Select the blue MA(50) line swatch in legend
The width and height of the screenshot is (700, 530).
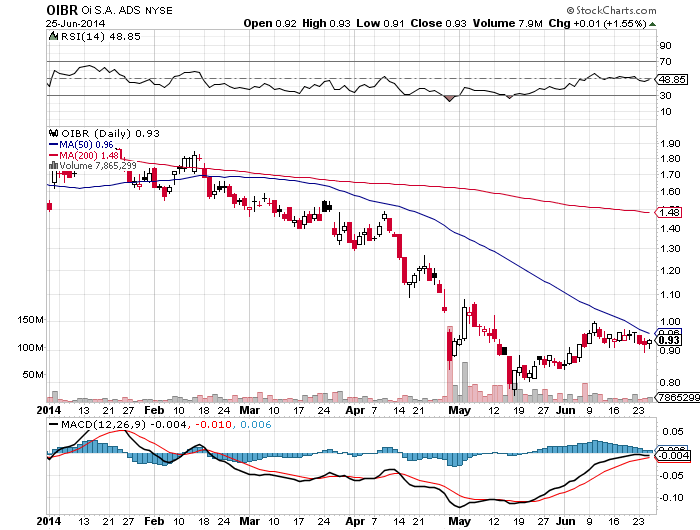coord(53,145)
